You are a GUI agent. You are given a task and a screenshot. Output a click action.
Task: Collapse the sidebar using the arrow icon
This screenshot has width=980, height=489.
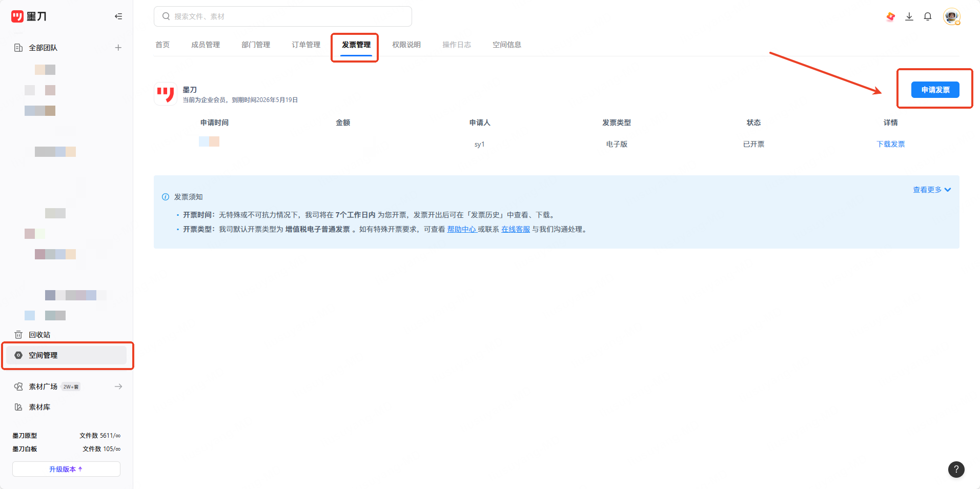(118, 16)
